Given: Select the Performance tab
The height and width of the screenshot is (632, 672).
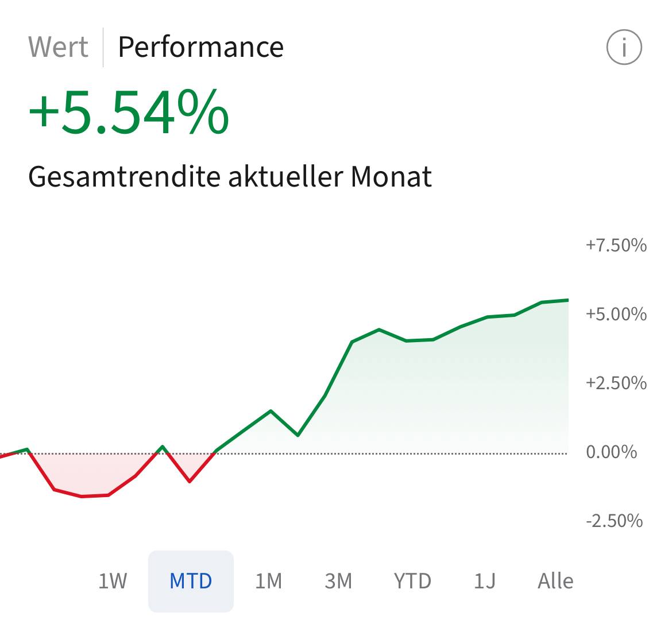Looking at the screenshot, I should [x=200, y=47].
